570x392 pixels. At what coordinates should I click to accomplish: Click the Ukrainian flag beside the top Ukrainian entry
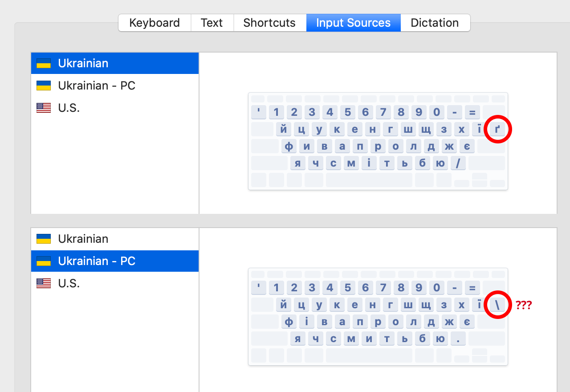point(43,63)
